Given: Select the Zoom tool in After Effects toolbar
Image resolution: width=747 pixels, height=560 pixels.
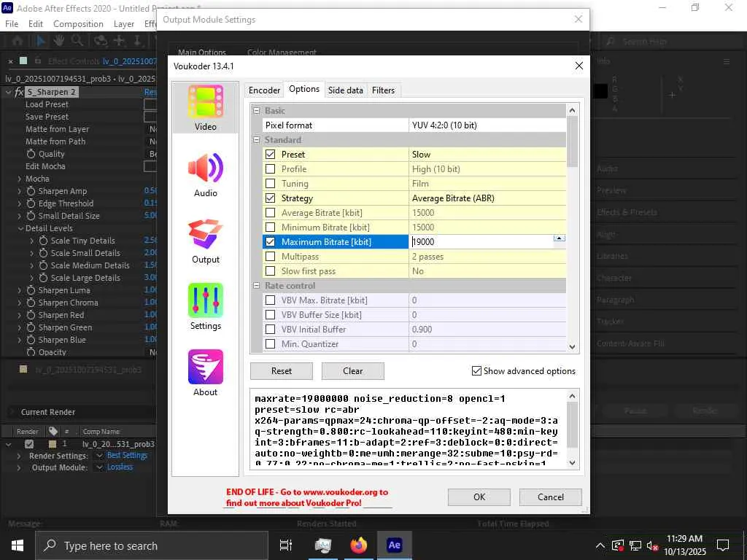Looking at the screenshot, I should (x=77, y=41).
